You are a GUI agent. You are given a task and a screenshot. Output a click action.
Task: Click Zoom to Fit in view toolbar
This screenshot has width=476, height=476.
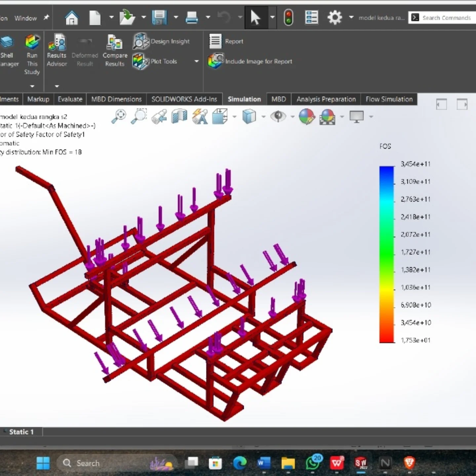118,116
